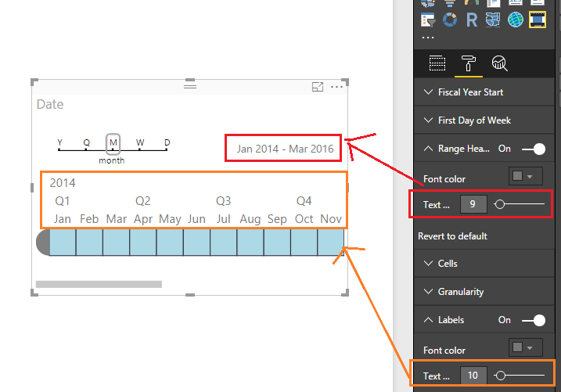Select the Jun timeline cell

196,243
